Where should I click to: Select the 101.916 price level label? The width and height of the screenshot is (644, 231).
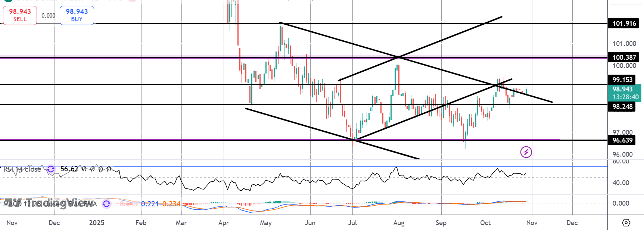click(624, 24)
